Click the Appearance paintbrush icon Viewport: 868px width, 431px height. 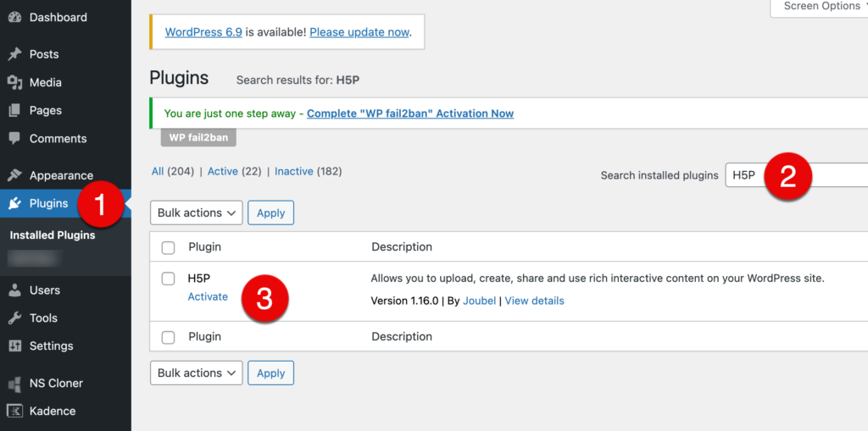pyautogui.click(x=14, y=175)
